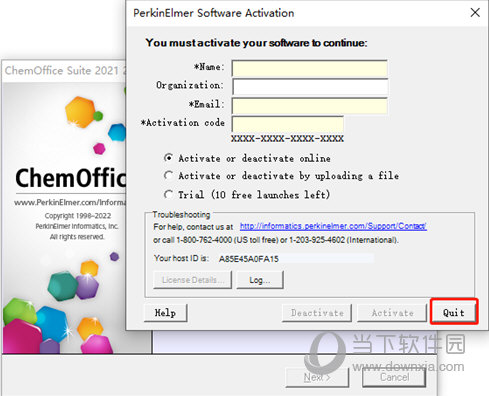
Task: Click the Organization input field
Action: [x=310, y=87]
